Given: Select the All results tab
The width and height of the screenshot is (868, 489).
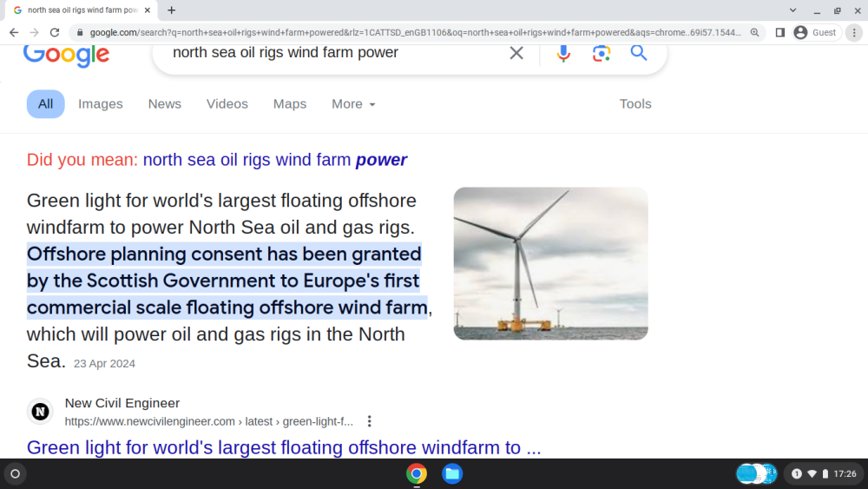Looking at the screenshot, I should point(45,103).
